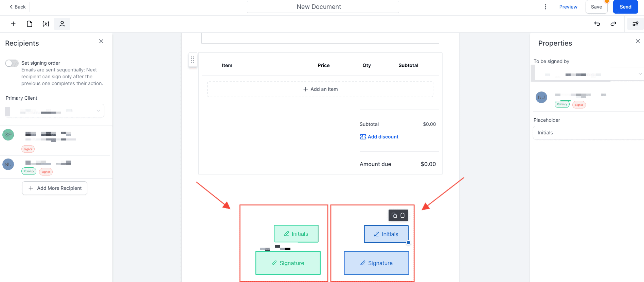Delete the selected field with trash icon

tap(402, 215)
